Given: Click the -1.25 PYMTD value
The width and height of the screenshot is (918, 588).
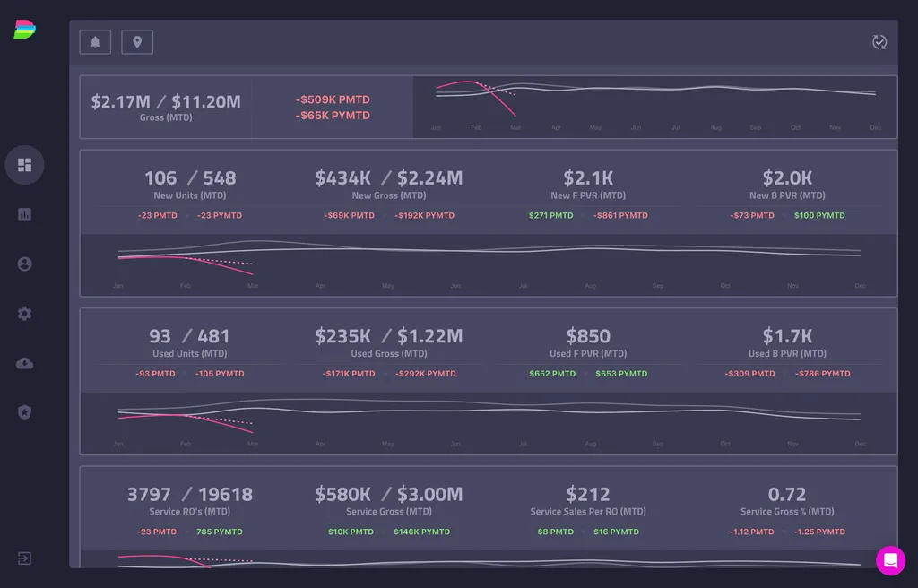Looking at the screenshot, I should pos(819,532).
